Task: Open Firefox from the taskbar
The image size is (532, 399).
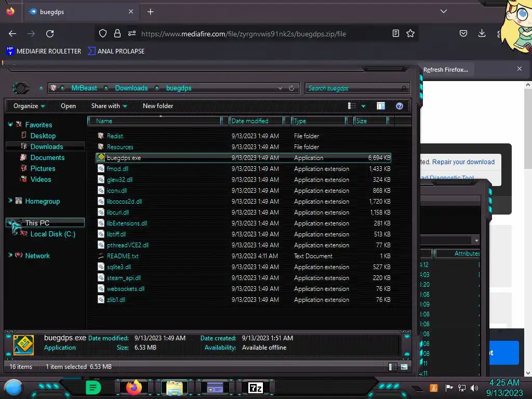Action: [x=134, y=388]
